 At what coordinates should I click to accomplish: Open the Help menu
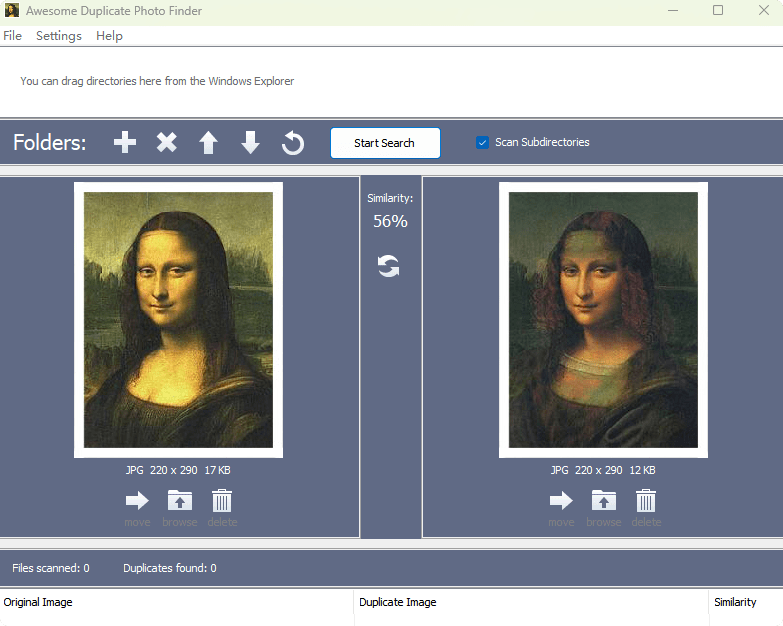[109, 36]
